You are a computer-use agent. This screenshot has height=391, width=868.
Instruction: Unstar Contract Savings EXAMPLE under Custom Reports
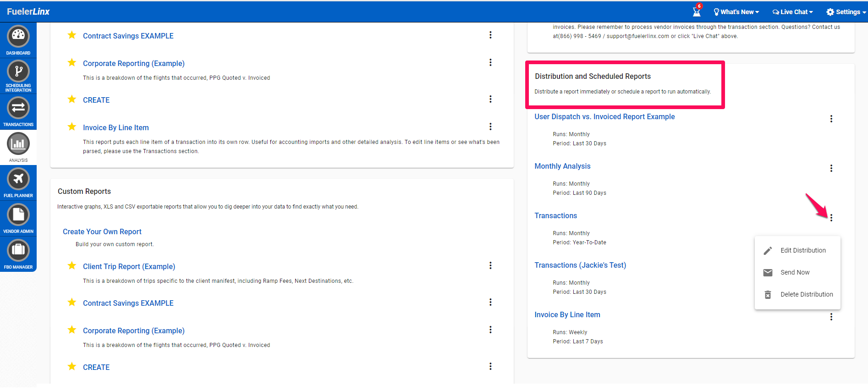72,302
